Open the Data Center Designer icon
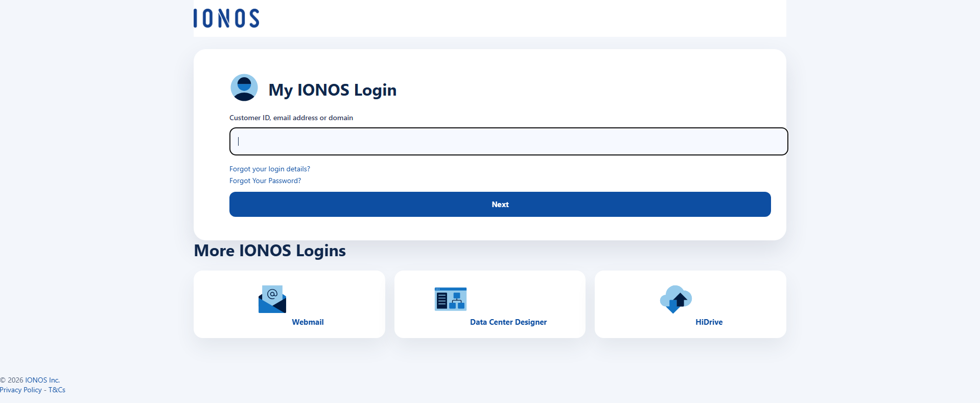Screen dimensions: 980x403 click(451, 299)
